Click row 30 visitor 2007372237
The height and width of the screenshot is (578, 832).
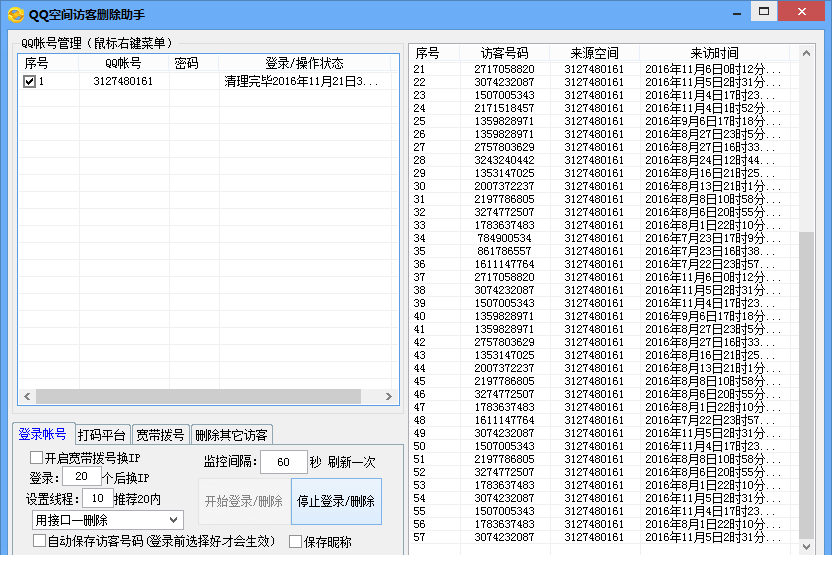[504, 186]
